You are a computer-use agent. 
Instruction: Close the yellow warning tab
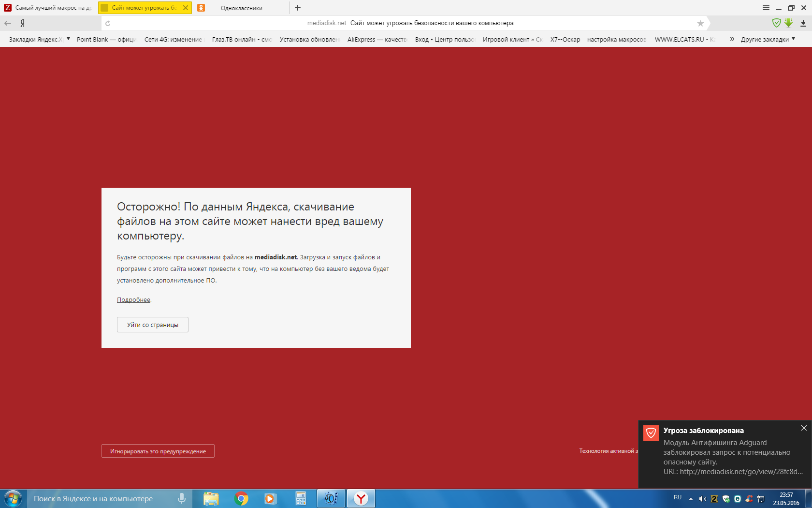[186, 8]
